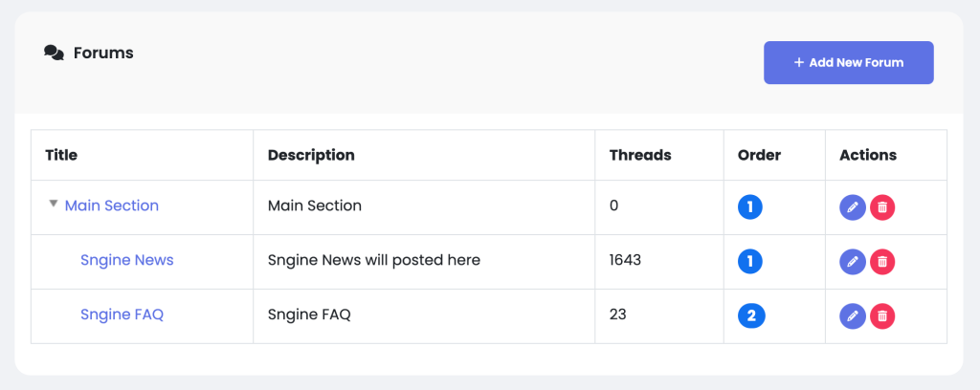Open the Sngine News forum link
980x390 pixels.
(x=127, y=260)
